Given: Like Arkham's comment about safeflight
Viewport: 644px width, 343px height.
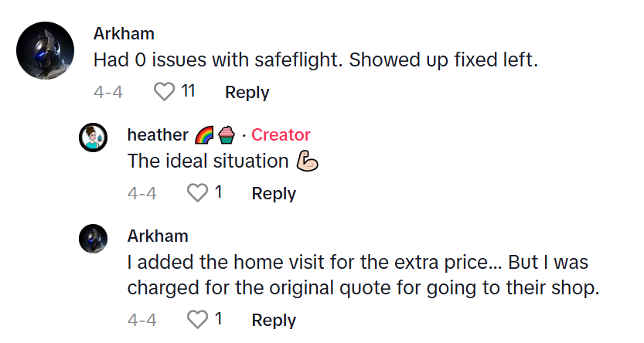Looking at the screenshot, I should pyautogui.click(x=165, y=93).
